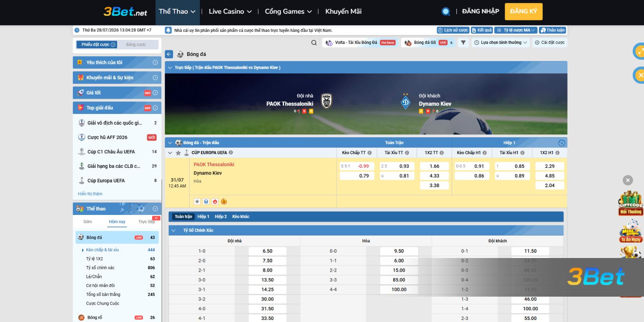
Task: Go back using the blue arrow button
Action: point(169,54)
